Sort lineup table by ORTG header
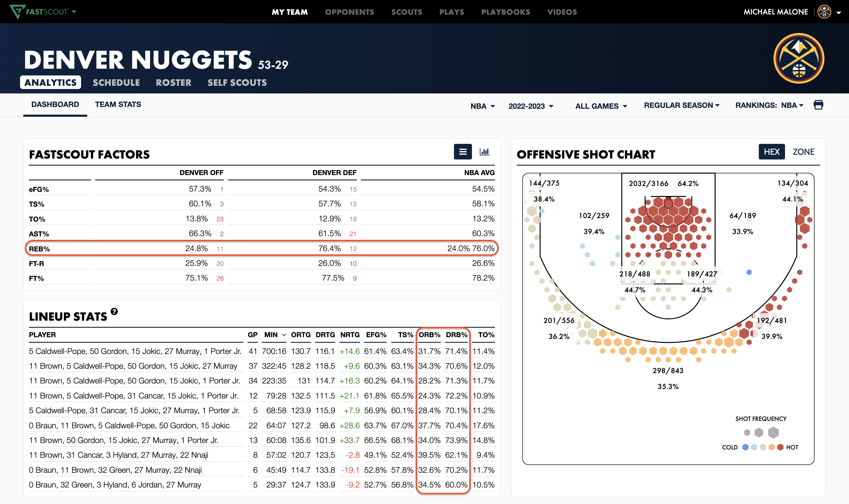This screenshot has width=849, height=504. pyautogui.click(x=301, y=335)
